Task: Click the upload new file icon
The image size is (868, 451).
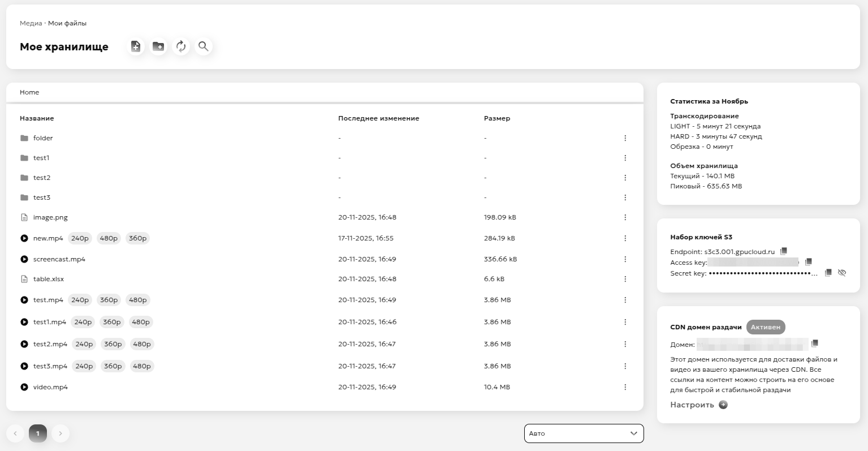Action: click(x=136, y=46)
